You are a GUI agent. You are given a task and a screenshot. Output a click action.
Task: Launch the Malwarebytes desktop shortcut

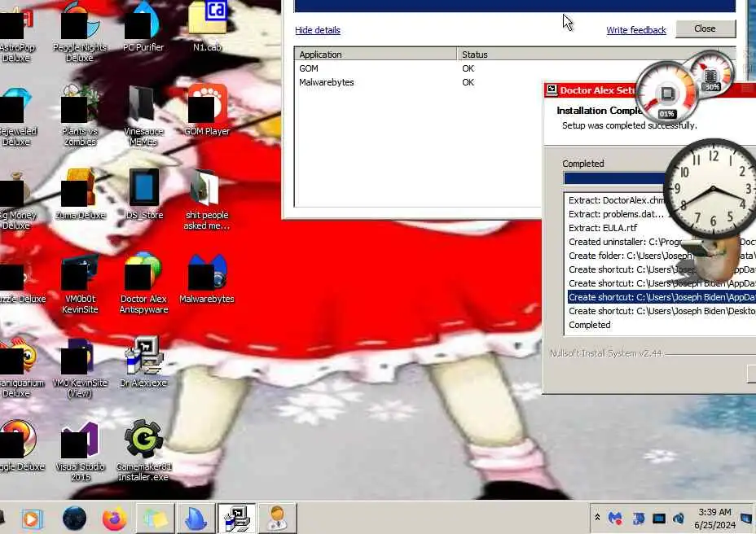[207, 278]
